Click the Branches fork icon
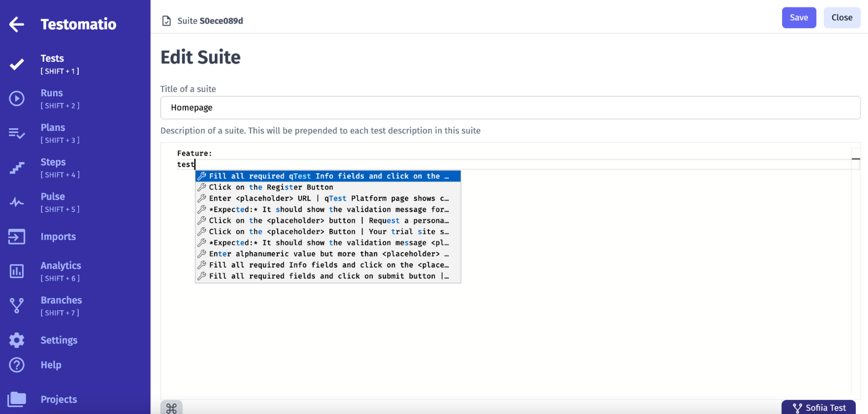The height and width of the screenshot is (414, 868). coord(17,306)
